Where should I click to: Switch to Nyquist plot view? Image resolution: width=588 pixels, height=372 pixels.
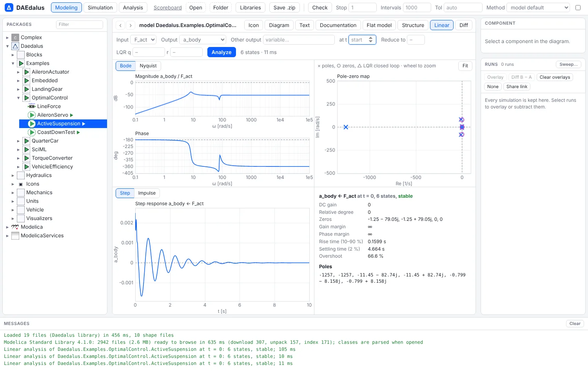[x=148, y=66]
